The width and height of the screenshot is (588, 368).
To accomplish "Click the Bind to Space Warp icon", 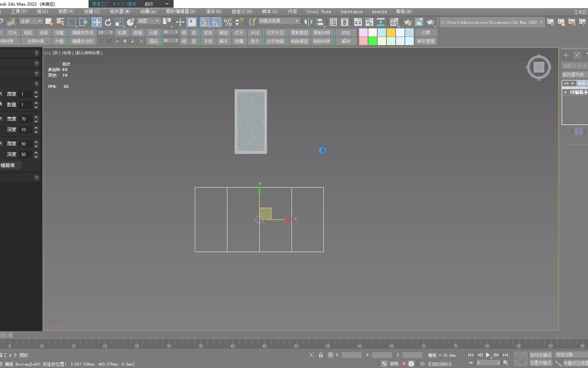I will [11, 22].
